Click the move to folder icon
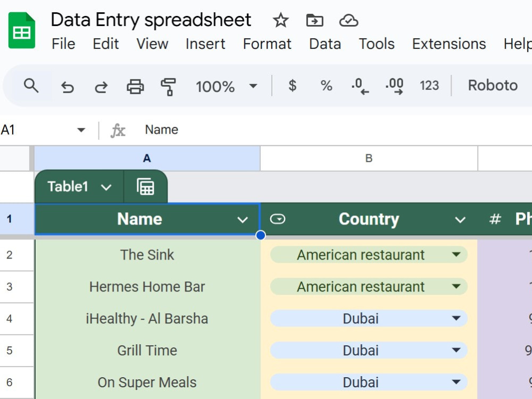 [x=314, y=20]
